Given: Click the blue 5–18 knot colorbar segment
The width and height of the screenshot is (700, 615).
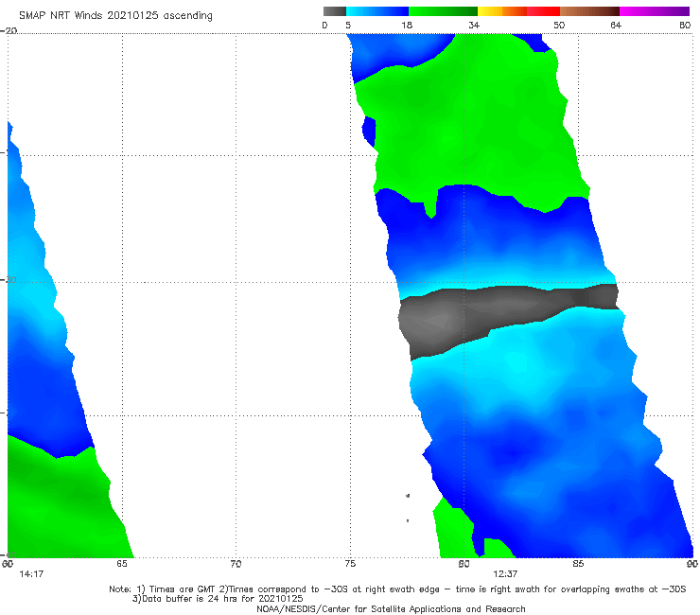Looking at the screenshot, I should pyautogui.click(x=377, y=11).
